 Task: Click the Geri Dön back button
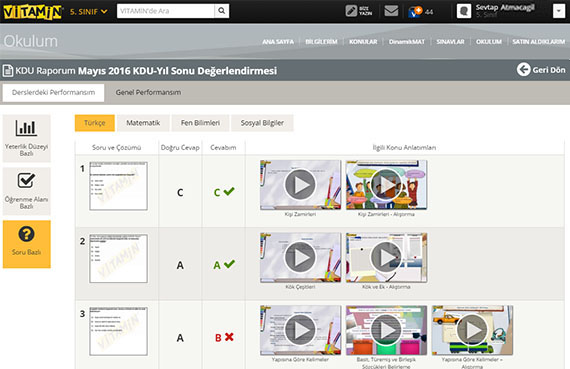(x=541, y=69)
